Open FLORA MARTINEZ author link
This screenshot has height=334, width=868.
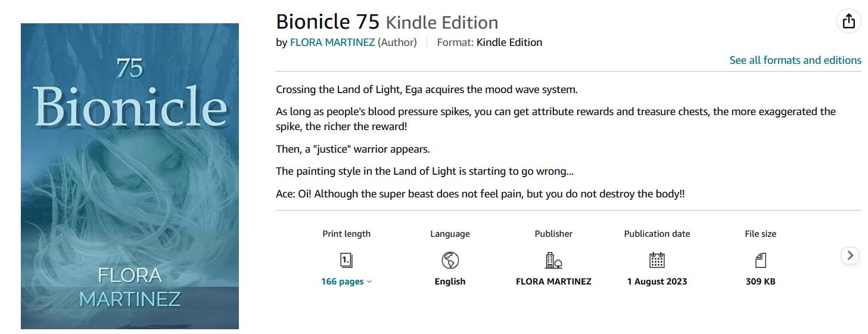tap(332, 42)
